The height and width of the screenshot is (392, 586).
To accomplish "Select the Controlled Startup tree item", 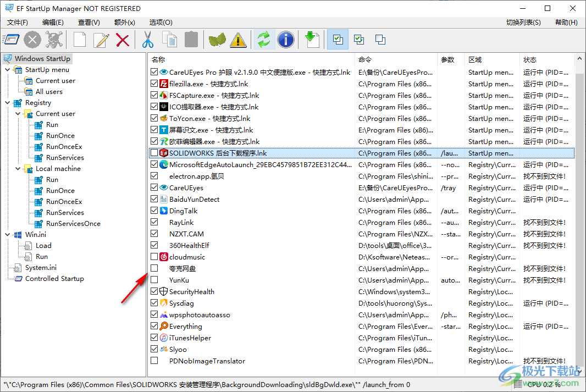I will (54, 278).
